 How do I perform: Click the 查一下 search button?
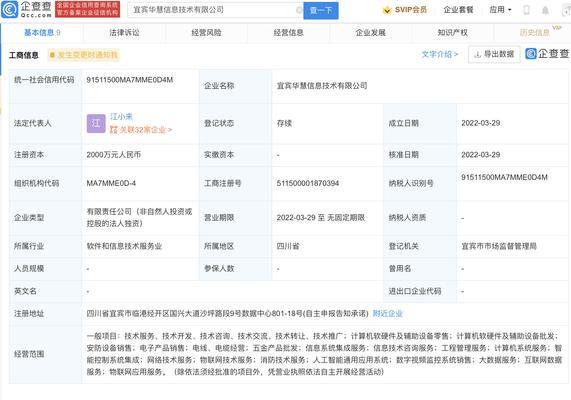(321, 10)
